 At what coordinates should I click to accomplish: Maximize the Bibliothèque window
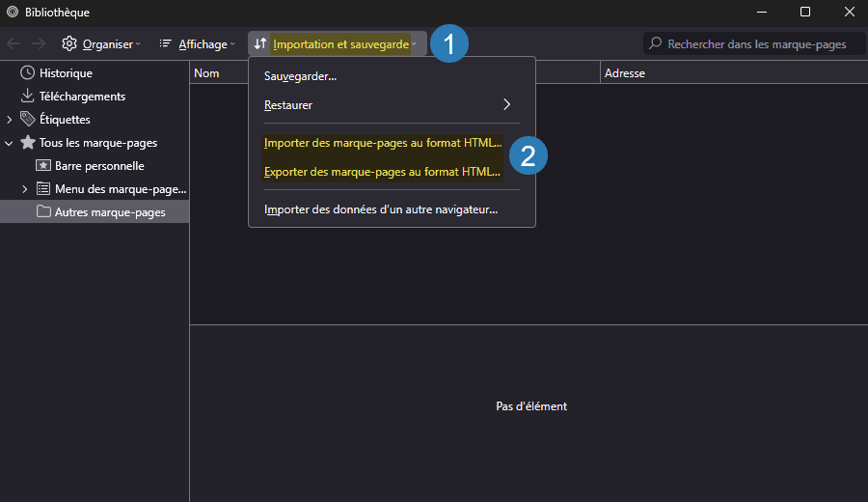click(x=805, y=12)
